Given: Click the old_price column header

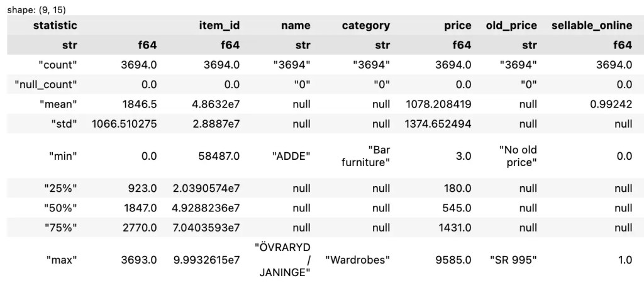Looking at the screenshot, I should (511, 26).
